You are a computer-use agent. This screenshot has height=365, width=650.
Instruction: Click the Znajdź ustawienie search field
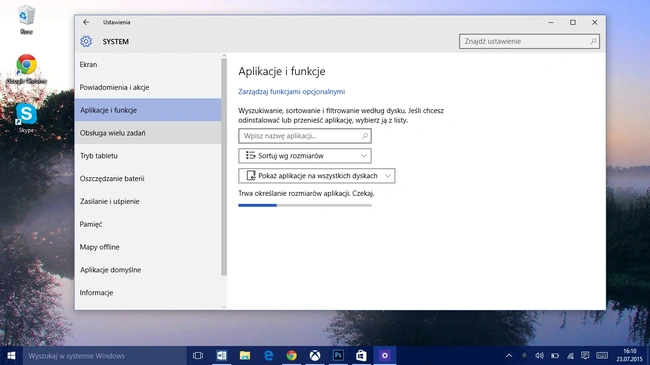(529, 41)
